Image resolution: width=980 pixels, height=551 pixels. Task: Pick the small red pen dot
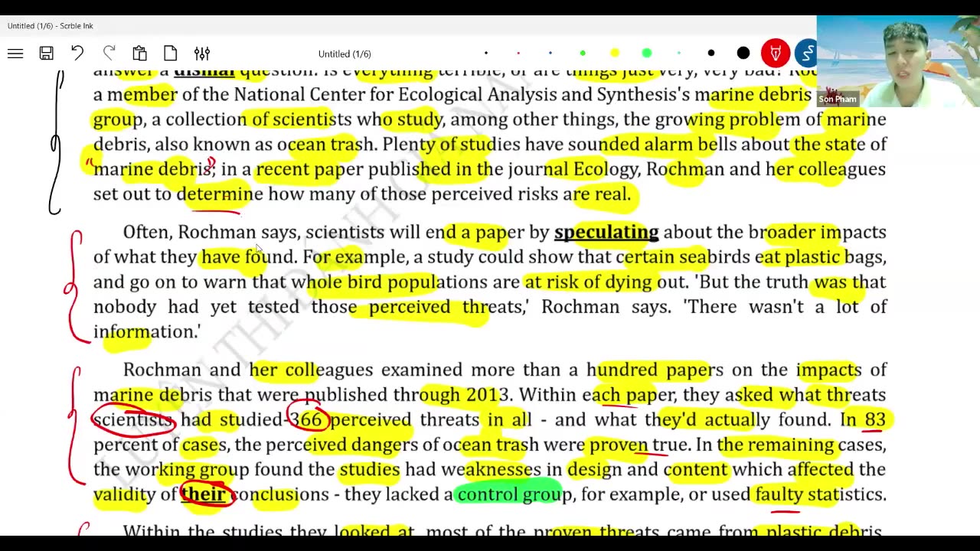click(518, 54)
